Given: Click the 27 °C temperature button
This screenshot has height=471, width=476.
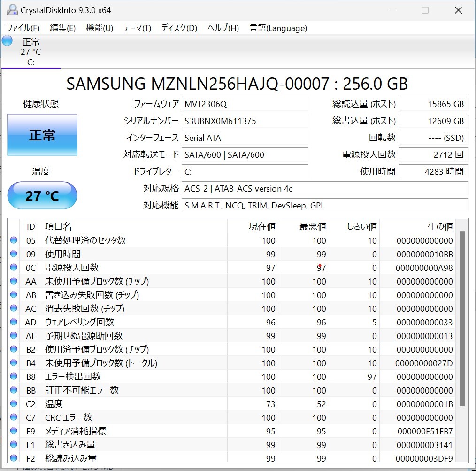Looking at the screenshot, I should [x=42, y=195].
